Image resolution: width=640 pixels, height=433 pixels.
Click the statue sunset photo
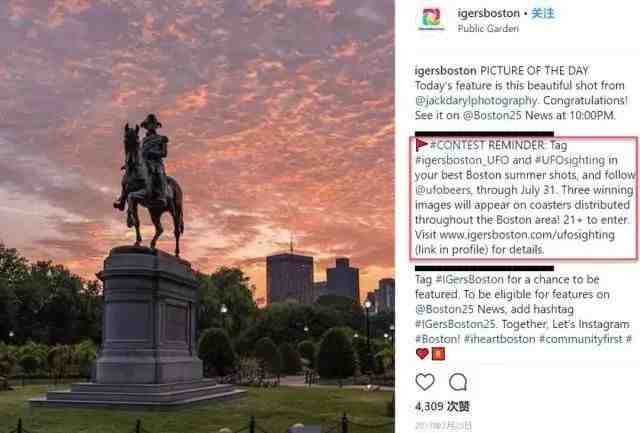(197, 216)
